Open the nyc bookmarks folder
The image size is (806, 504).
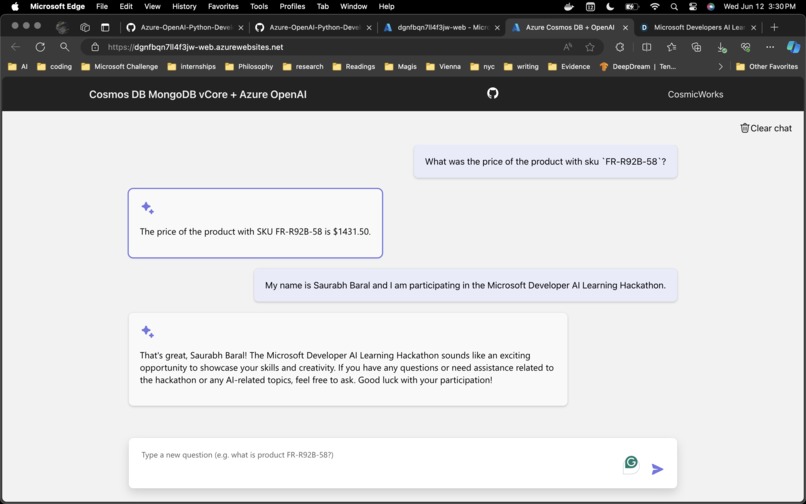[482, 66]
